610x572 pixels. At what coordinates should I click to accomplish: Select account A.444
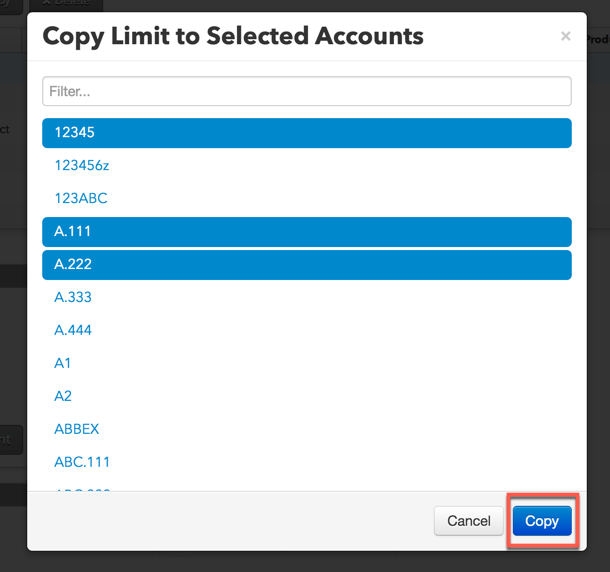click(x=307, y=330)
